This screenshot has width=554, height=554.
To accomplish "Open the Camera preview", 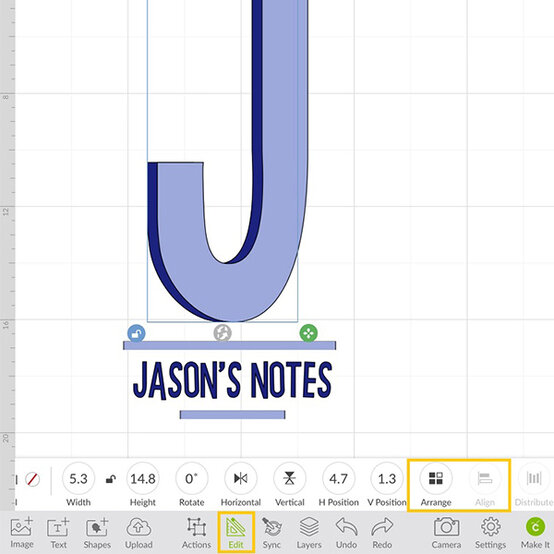I will (446, 532).
